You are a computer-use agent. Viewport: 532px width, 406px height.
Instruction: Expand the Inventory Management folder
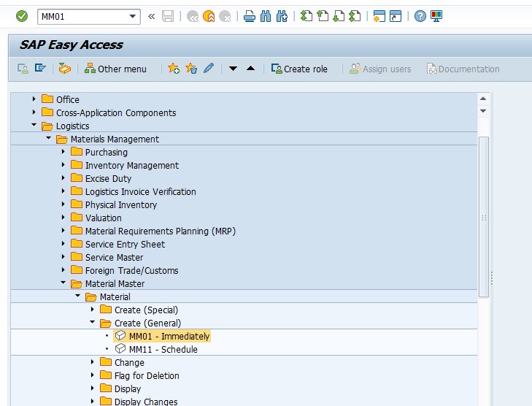[63, 164]
